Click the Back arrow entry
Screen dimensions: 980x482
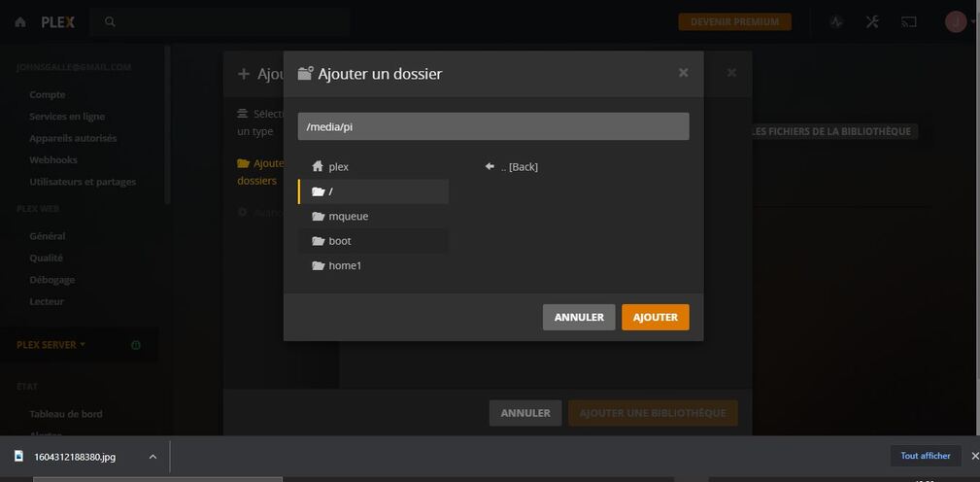511,167
